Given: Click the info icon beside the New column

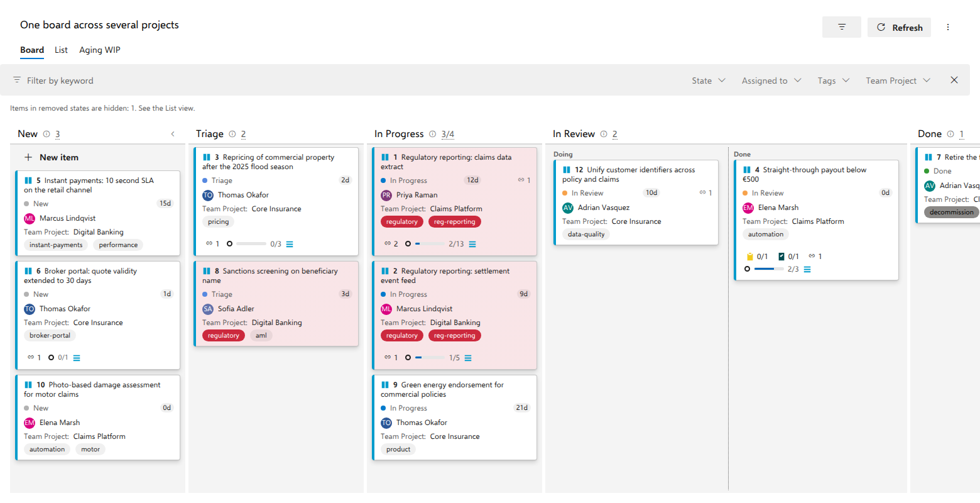Looking at the screenshot, I should 46,134.
